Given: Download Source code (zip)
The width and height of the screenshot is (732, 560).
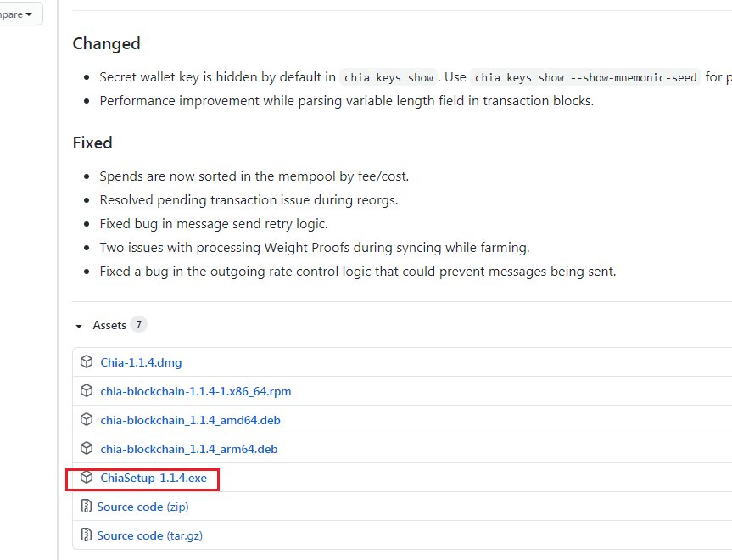Looking at the screenshot, I should (x=142, y=507).
